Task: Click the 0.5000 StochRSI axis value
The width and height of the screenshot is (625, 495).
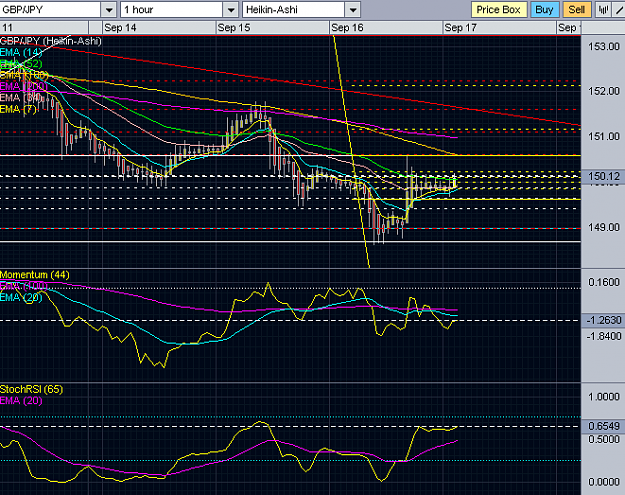Action: (604, 439)
